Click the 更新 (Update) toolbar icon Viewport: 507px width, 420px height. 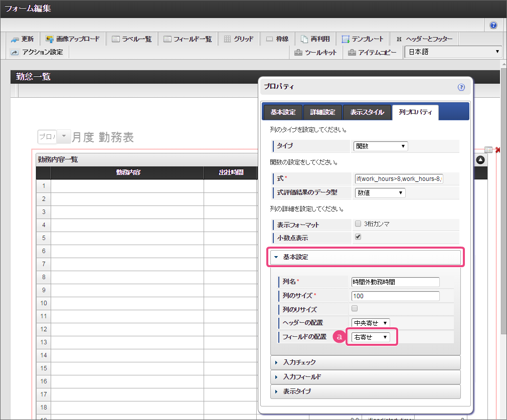tap(22, 39)
